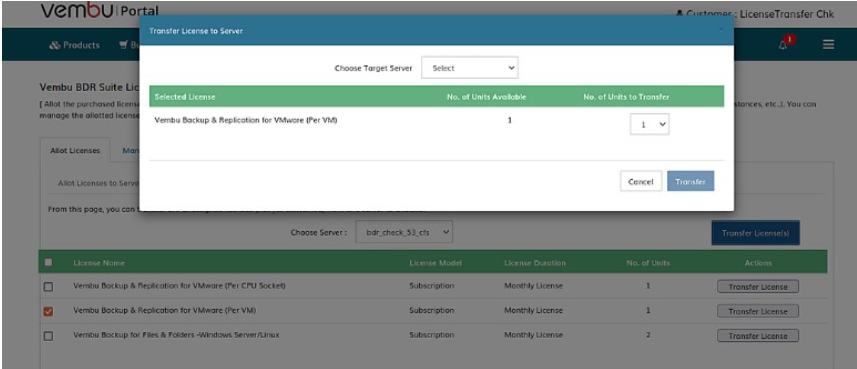The image size is (857, 369).
Task: Transfer License for VMware Per VM row
Action: click(x=758, y=311)
